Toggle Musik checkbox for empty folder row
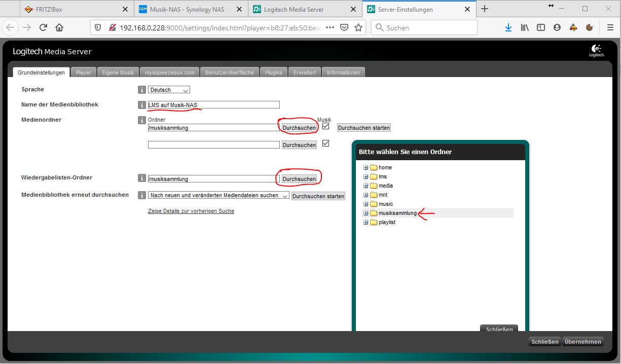Screen dimensions: 621x364 [x=326, y=143]
